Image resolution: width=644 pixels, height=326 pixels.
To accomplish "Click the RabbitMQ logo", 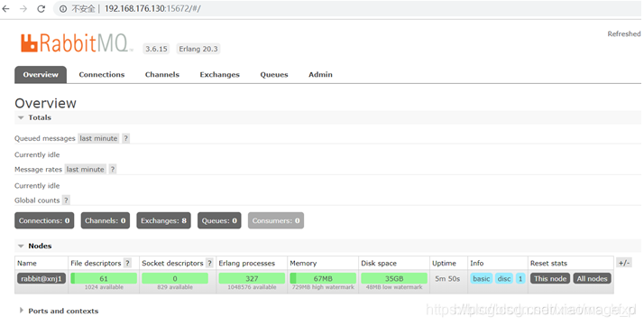I will click(77, 43).
